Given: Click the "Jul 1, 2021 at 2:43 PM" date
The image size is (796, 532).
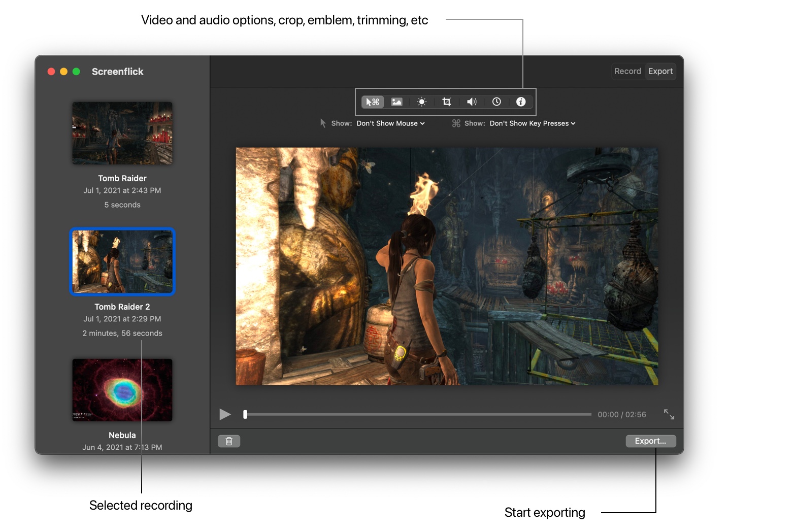Looking at the screenshot, I should coord(122,190).
